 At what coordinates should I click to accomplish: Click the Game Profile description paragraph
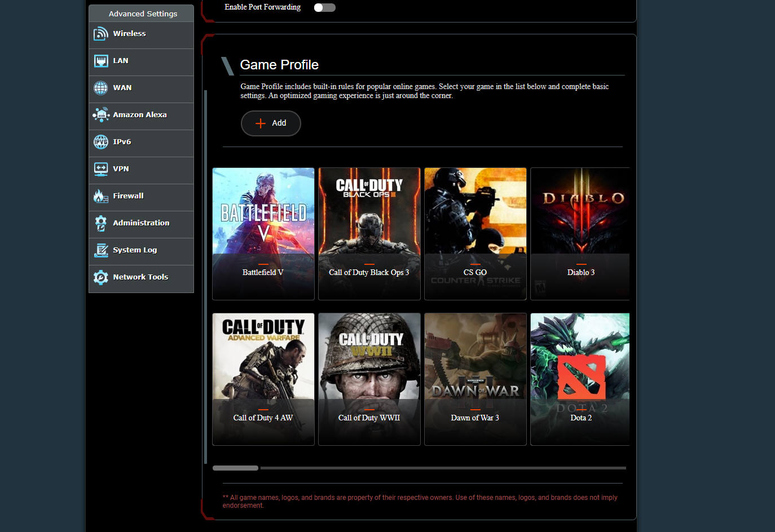[x=425, y=91]
